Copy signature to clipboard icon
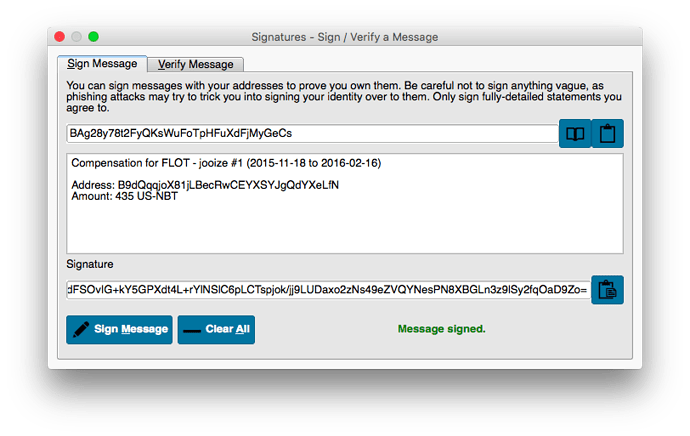The height and width of the screenshot is (436, 690). pos(607,290)
